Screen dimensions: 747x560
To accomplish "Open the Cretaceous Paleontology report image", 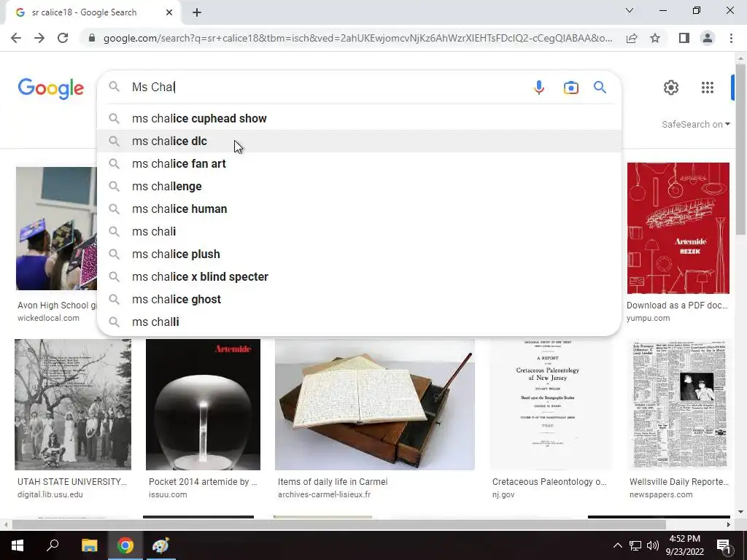I will point(551,405).
